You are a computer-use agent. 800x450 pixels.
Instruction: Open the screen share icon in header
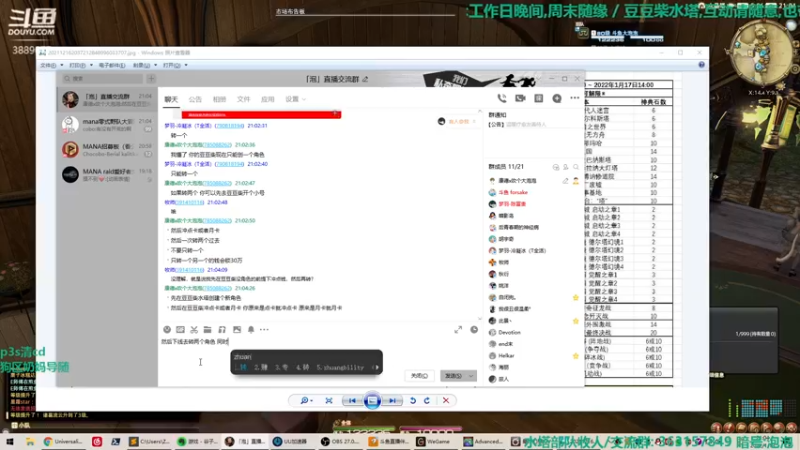539,98
